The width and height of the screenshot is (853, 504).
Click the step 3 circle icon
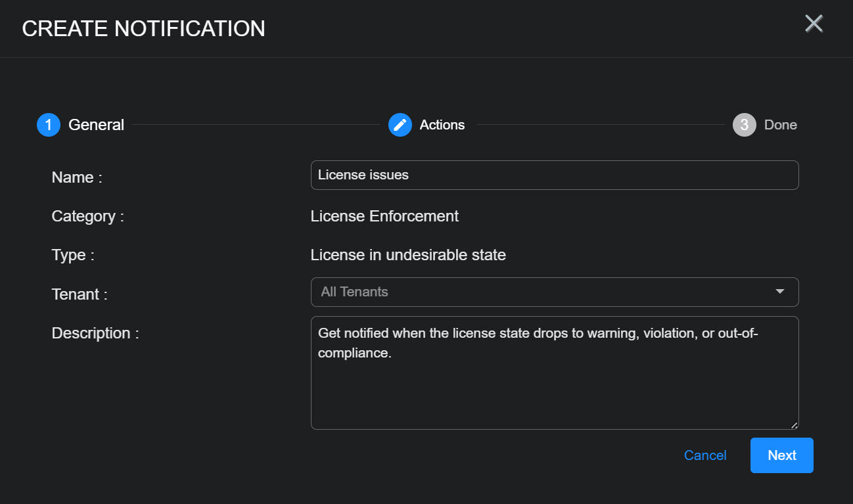click(744, 125)
